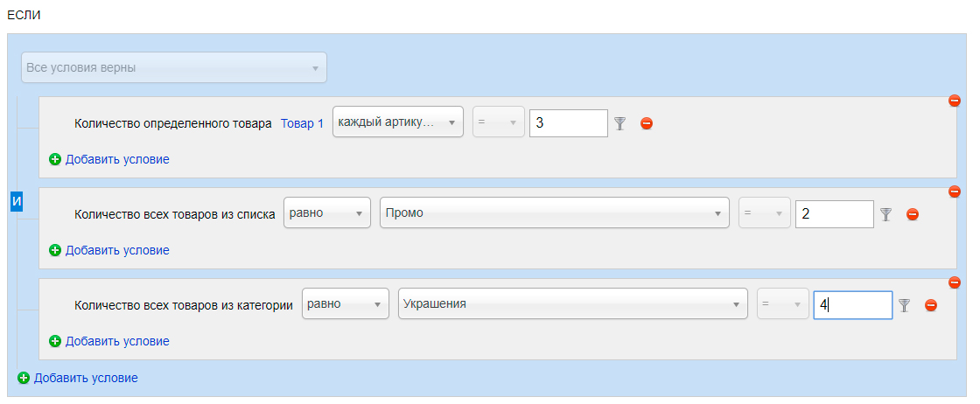Open the Все условия верны dropdown
This screenshot has width=980, height=404.
coord(174,67)
